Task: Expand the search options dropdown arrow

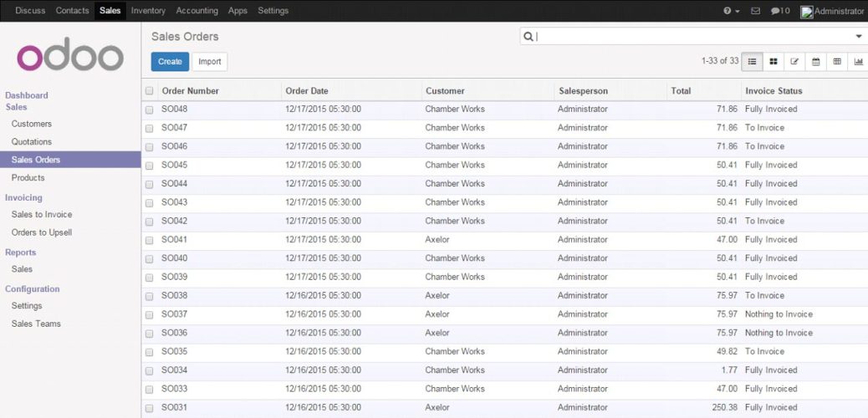Action: (859, 37)
